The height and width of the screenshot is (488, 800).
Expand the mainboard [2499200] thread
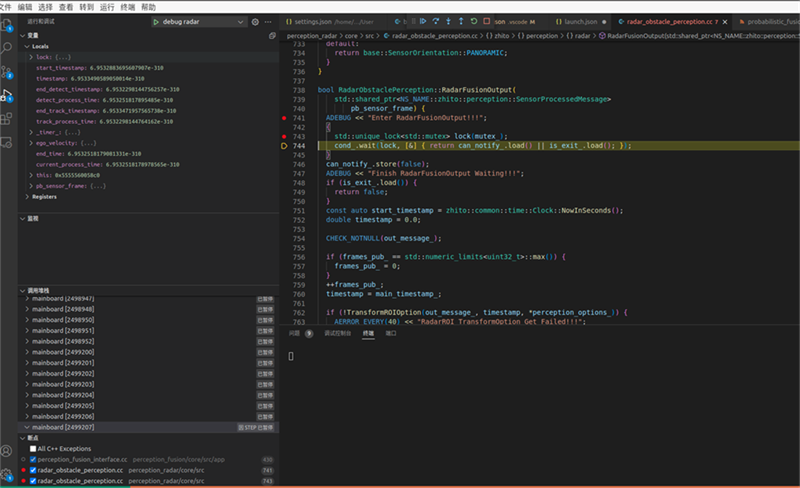pyautogui.click(x=64, y=352)
